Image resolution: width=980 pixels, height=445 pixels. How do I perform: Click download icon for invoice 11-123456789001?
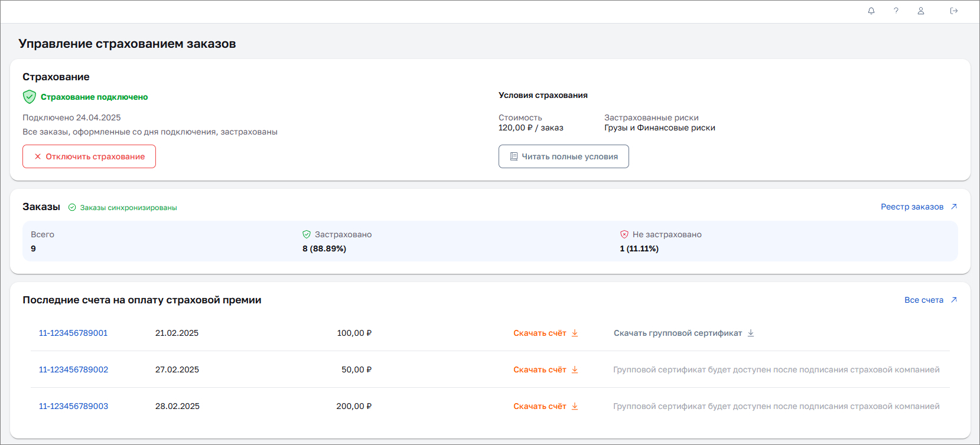tap(575, 333)
